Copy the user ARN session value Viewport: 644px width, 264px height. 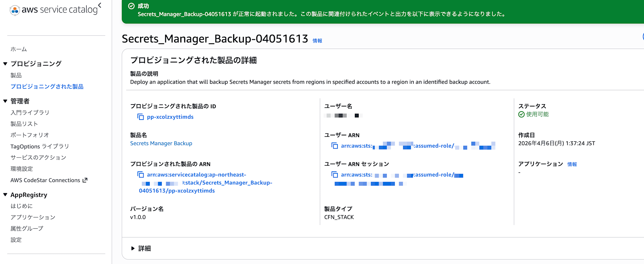(x=335, y=175)
